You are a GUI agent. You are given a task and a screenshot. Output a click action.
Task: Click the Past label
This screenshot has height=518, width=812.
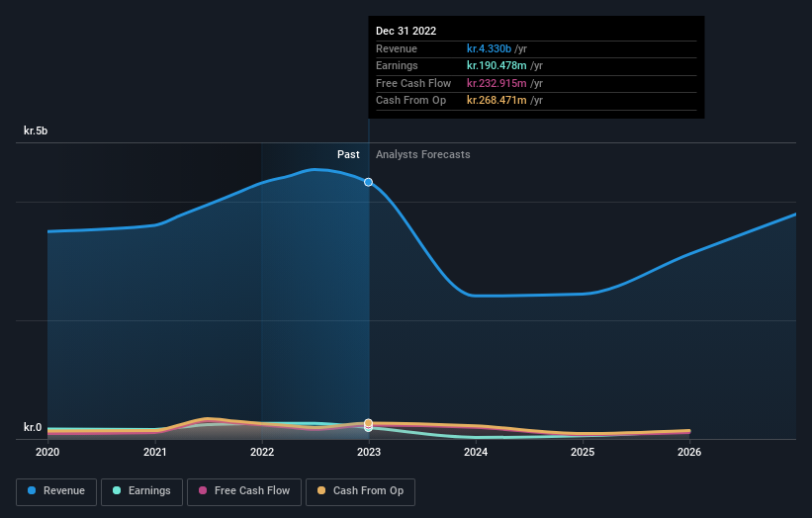point(348,154)
